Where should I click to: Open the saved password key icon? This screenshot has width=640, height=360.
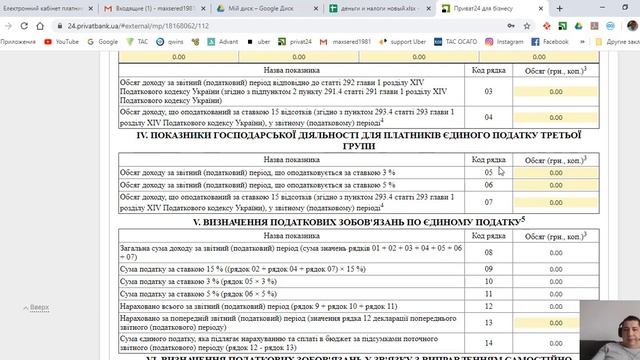coord(511,26)
